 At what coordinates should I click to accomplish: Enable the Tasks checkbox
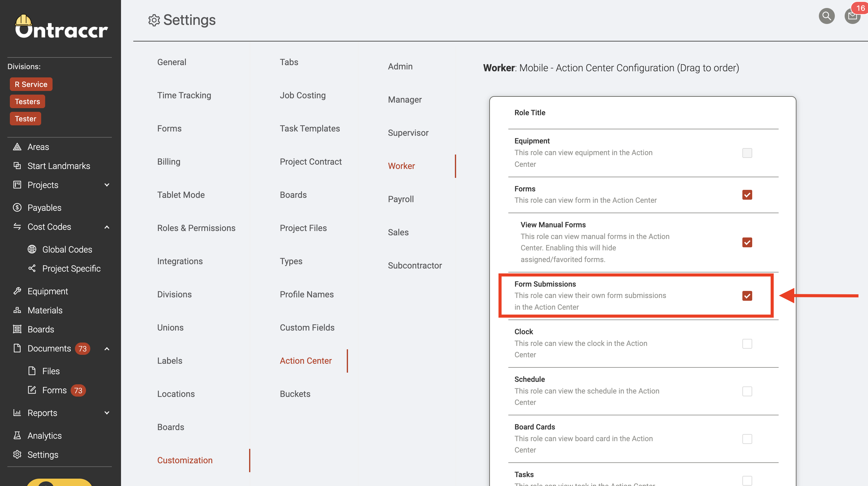coord(747,480)
